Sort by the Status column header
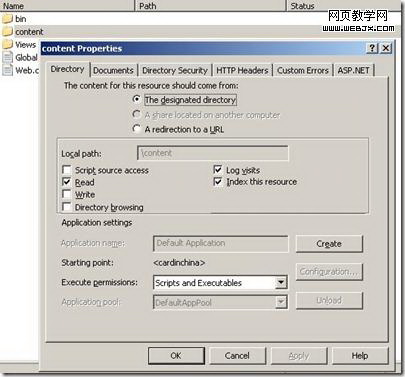Screen dimensions: 405x377 point(344,6)
